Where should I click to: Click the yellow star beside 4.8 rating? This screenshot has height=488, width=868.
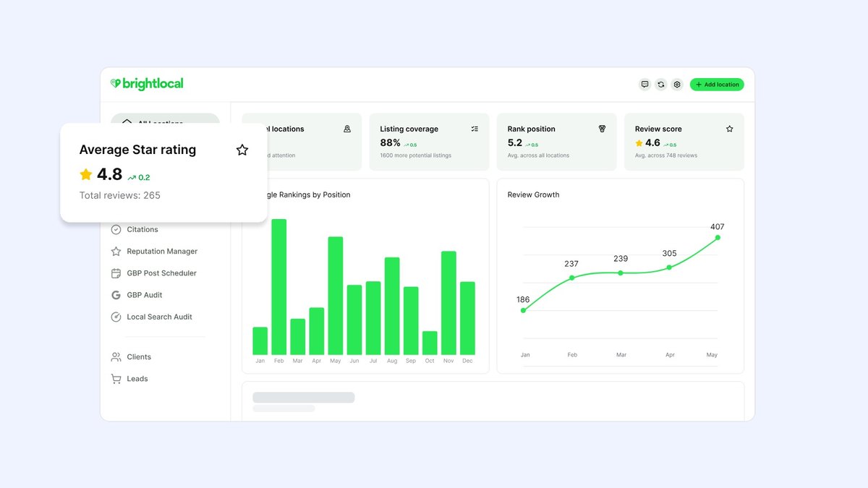tap(86, 174)
